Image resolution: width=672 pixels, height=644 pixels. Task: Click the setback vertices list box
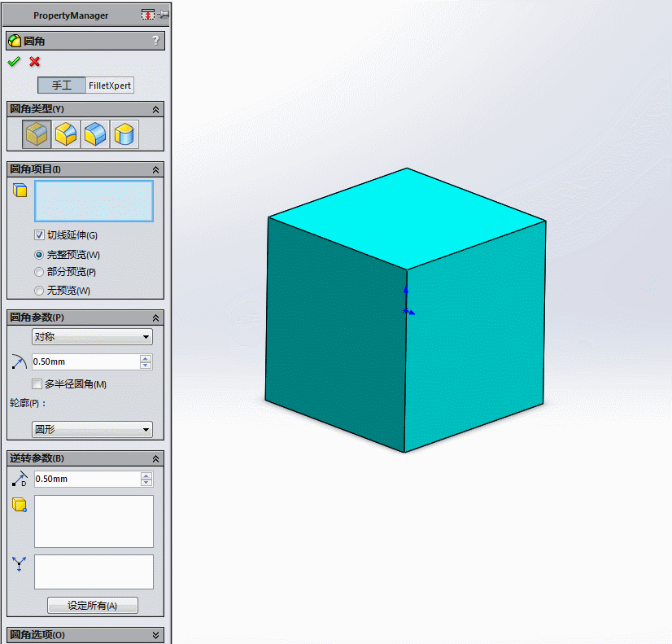click(94, 521)
